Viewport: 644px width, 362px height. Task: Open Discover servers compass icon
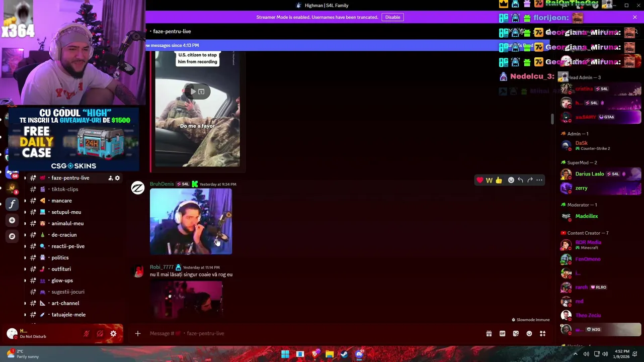12,236
